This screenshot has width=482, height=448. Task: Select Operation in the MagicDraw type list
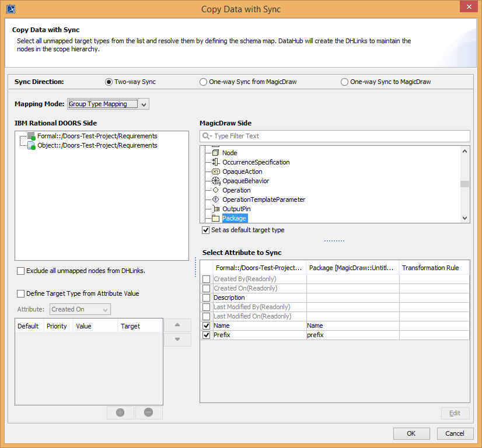(236, 190)
